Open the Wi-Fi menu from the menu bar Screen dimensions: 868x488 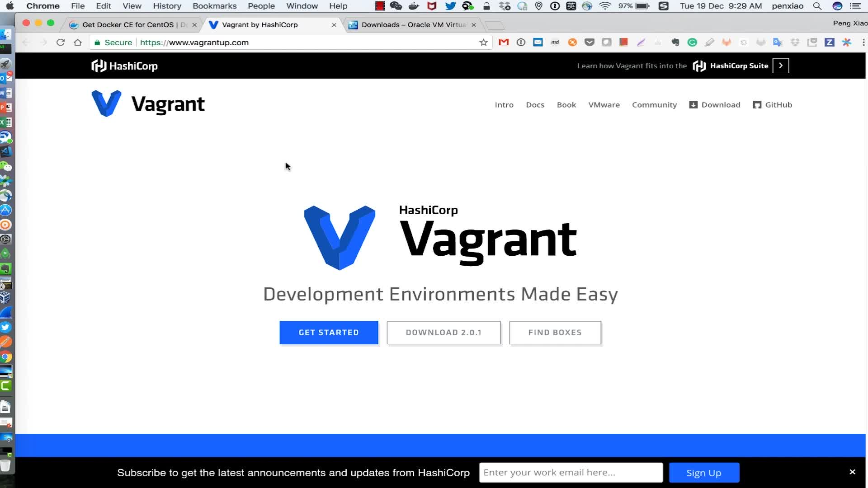[604, 6]
